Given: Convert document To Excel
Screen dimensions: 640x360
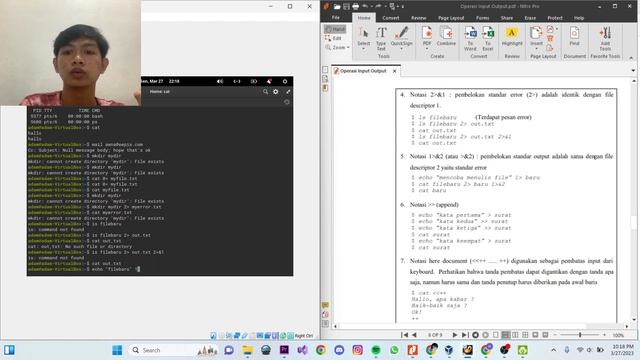Looking at the screenshot, I should [488, 39].
